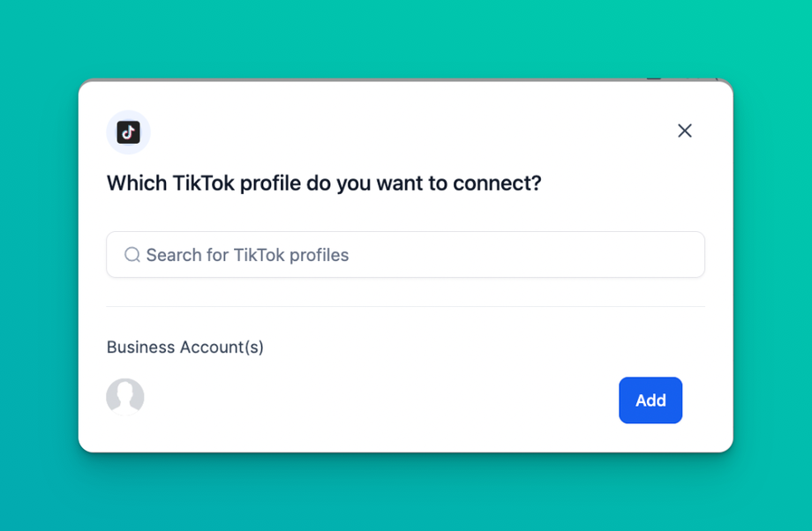
Task: Click the search icon inside the profiles field
Action: [x=132, y=255]
